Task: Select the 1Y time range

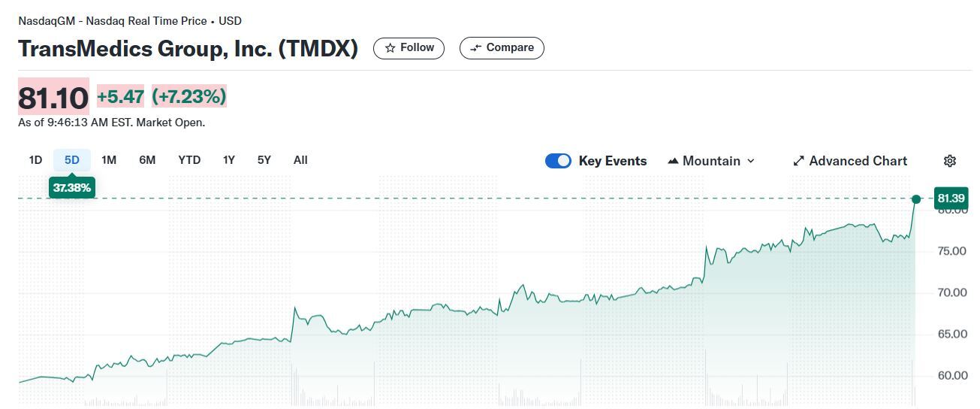Action: point(229,160)
